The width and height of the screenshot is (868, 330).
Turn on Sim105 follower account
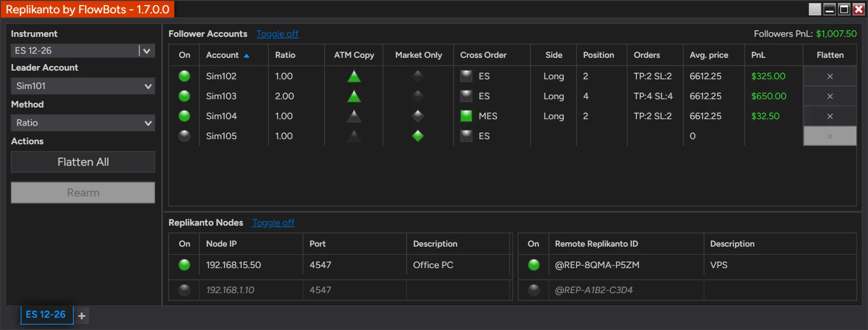click(x=184, y=136)
